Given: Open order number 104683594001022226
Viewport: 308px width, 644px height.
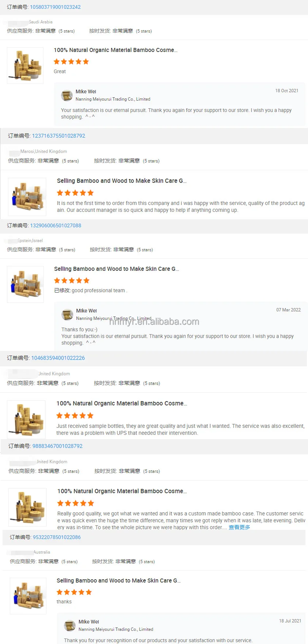Looking at the screenshot, I should (58, 358).
